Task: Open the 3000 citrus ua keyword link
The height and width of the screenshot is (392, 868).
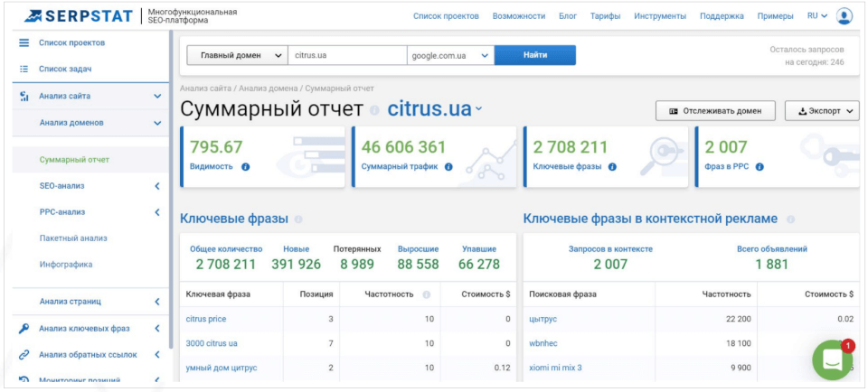Action: [x=212, y=343]
